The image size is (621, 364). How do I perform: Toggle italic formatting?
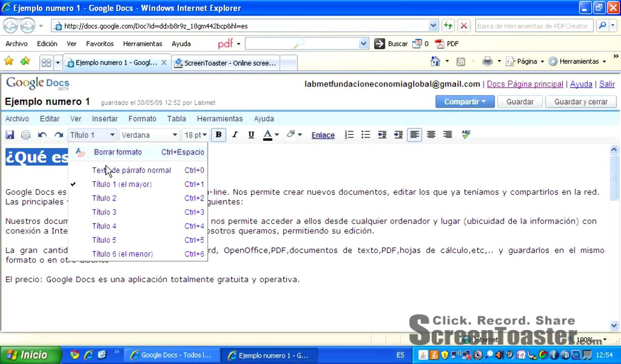(235, 134)
